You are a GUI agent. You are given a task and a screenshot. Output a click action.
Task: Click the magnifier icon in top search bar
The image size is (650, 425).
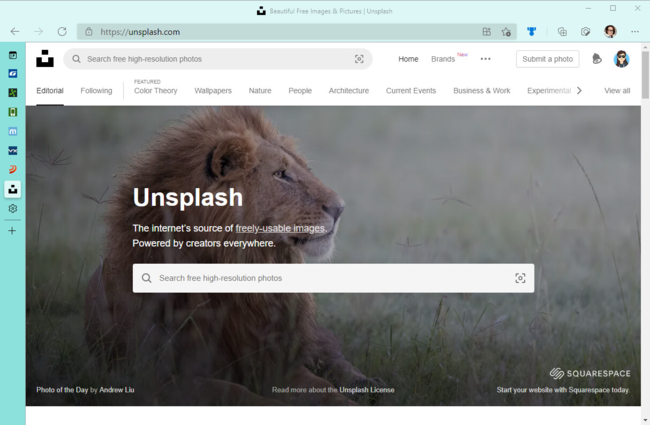(76, 59)
